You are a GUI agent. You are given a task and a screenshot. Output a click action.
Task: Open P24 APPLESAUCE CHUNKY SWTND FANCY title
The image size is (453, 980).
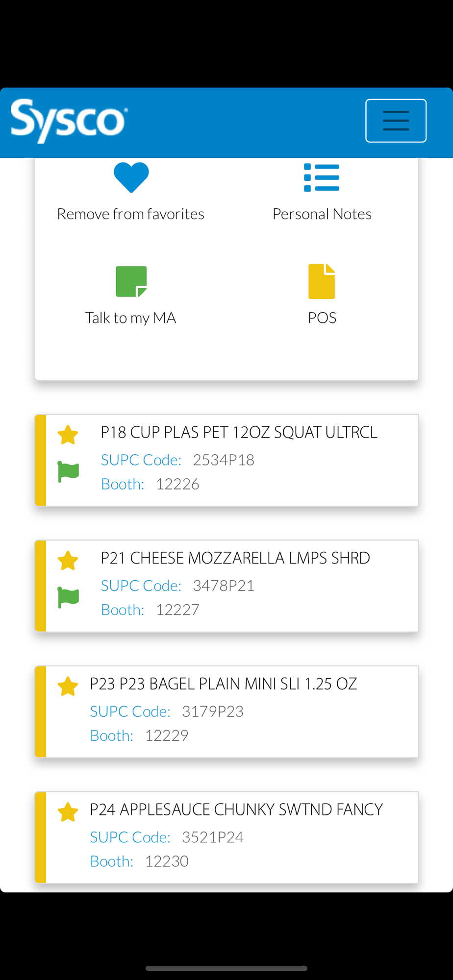click(236, 809)
